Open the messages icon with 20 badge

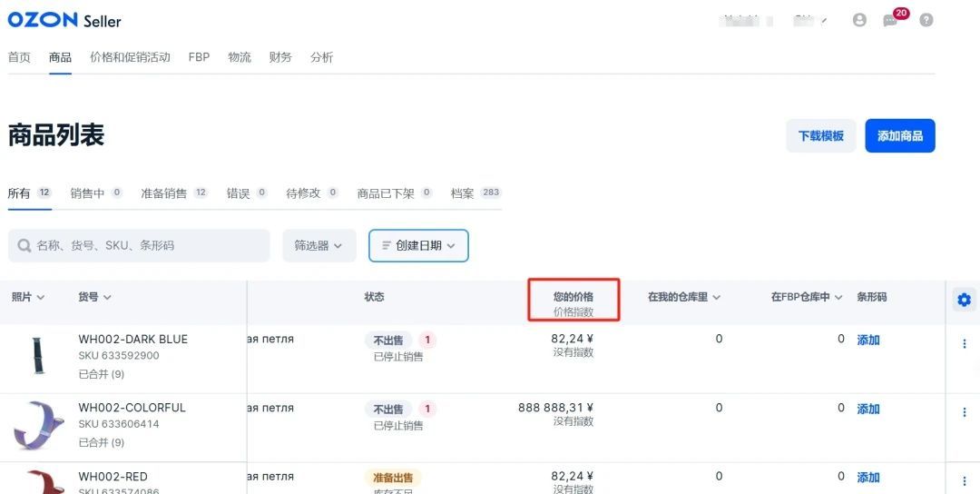click(x=891, y=21)
